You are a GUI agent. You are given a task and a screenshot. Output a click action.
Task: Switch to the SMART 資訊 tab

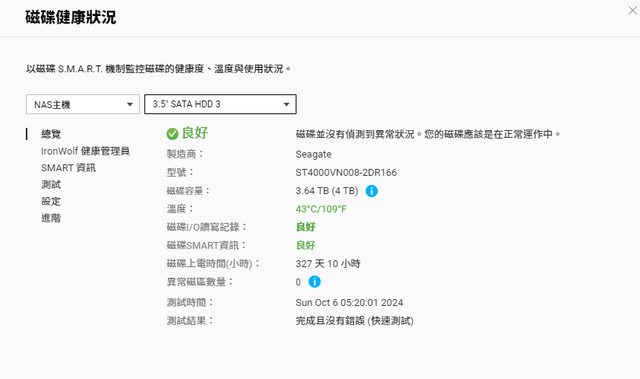[x=68, y=168]
